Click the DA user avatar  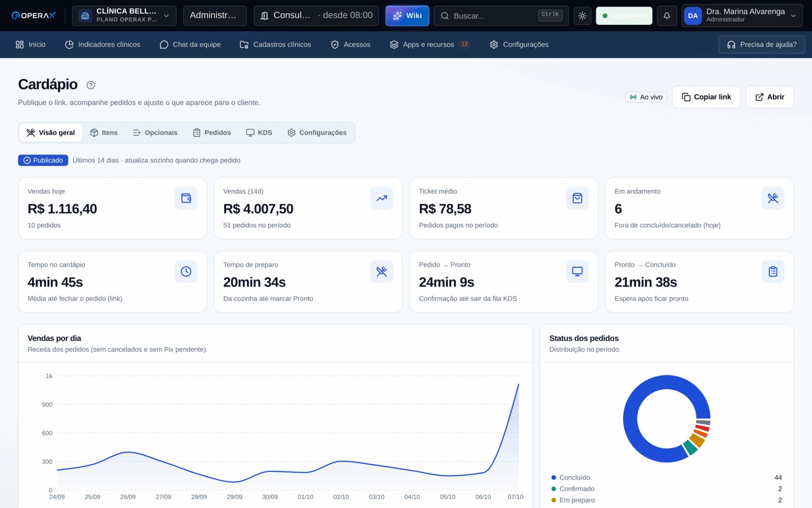pos(693,16)
